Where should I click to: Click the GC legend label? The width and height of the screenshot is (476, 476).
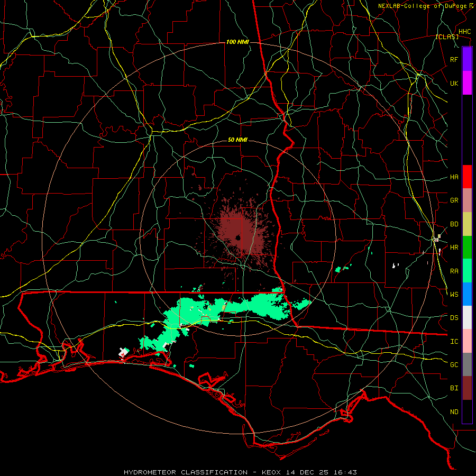click(454, 365)
